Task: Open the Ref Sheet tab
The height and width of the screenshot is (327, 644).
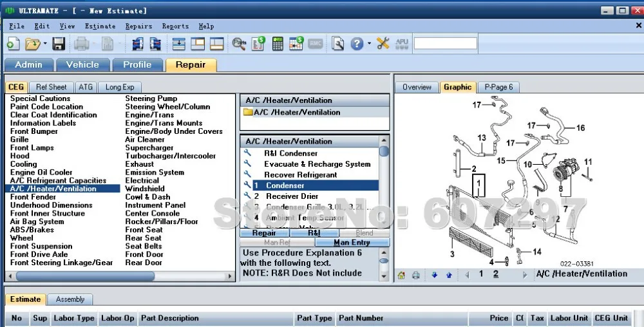Action: pyautogui.click(x=52, y=87)
